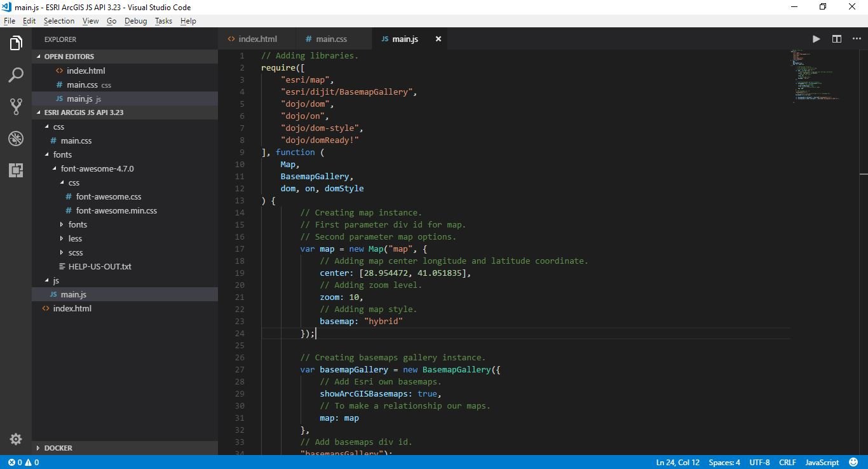
Task: Open the Debug view in activity bar
Action: click(x=16, y=139)
